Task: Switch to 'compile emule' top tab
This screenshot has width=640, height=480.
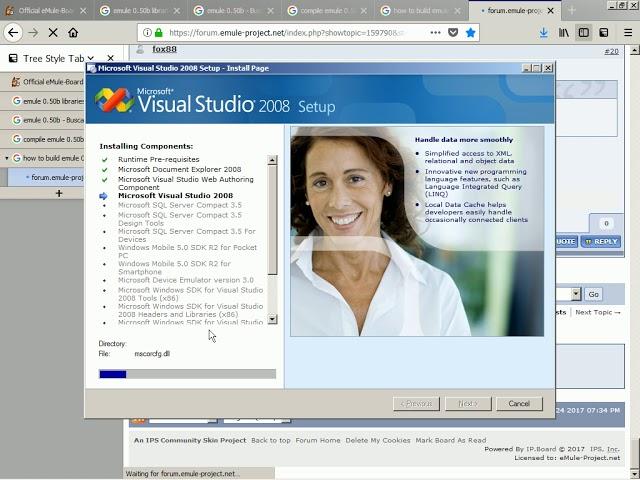Action: coord(329,11)
